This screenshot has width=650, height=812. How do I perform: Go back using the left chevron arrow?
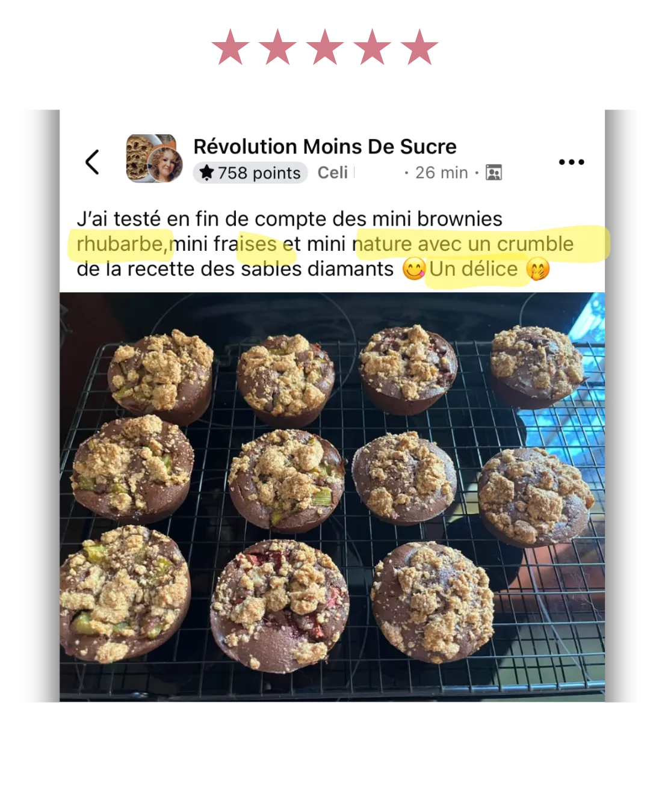[92, 162]
